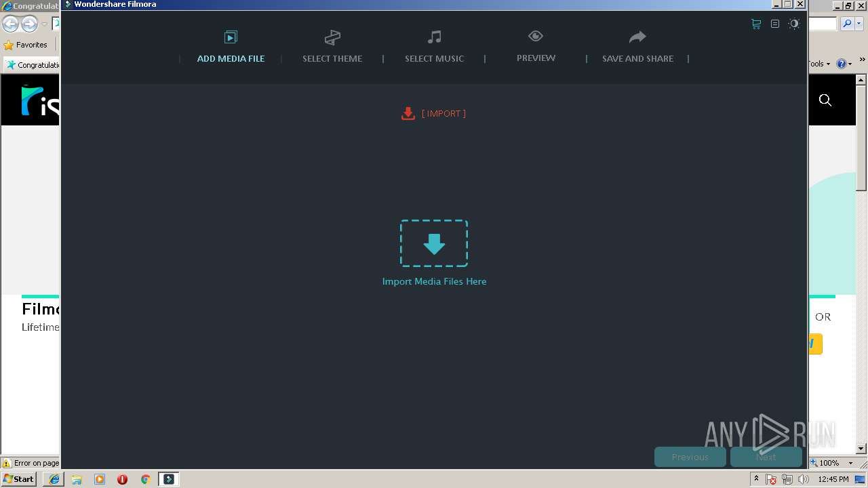Viewport: 868px width, 488px height.
Task: Click the Previous button
Action: pos(690,457)
